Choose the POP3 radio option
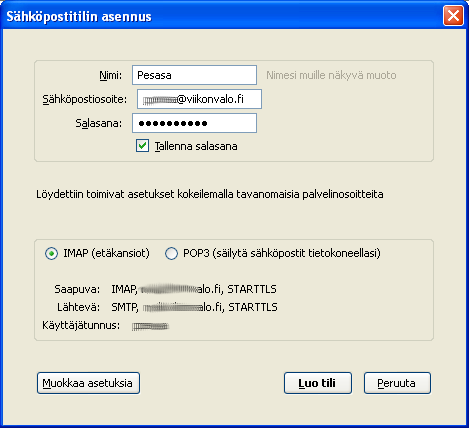The image size is (469, 428). click(x=171, y=254)
